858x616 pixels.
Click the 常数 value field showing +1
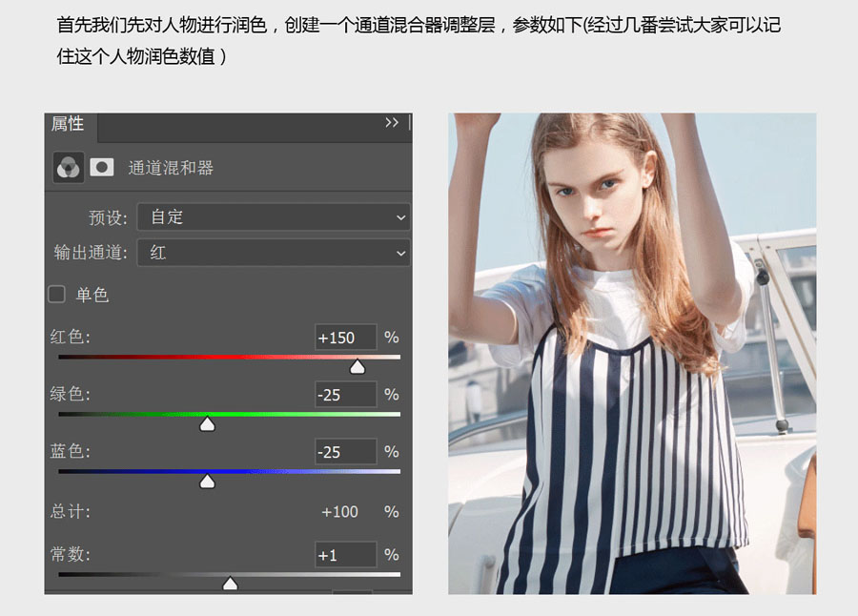coord(346,555)
